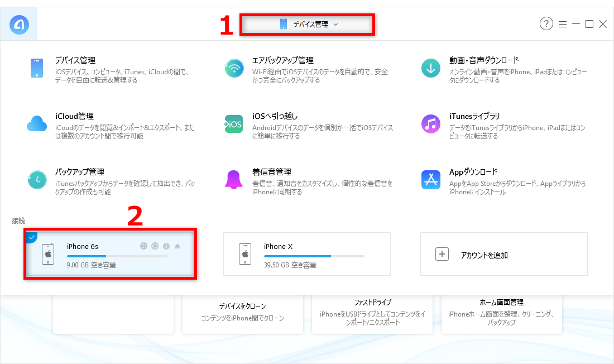Open the help question mark icon

coord(546,24)
